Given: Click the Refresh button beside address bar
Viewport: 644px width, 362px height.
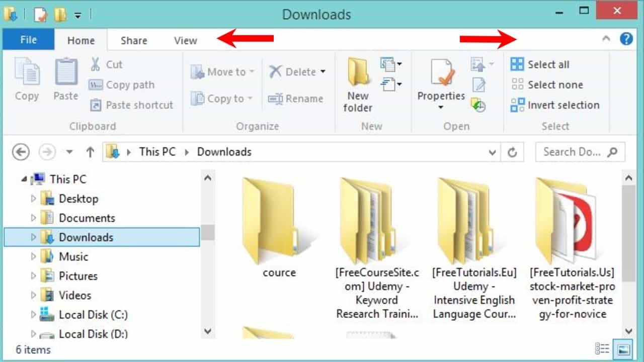Looking at the screenshot, I should [x=512, y=152].
